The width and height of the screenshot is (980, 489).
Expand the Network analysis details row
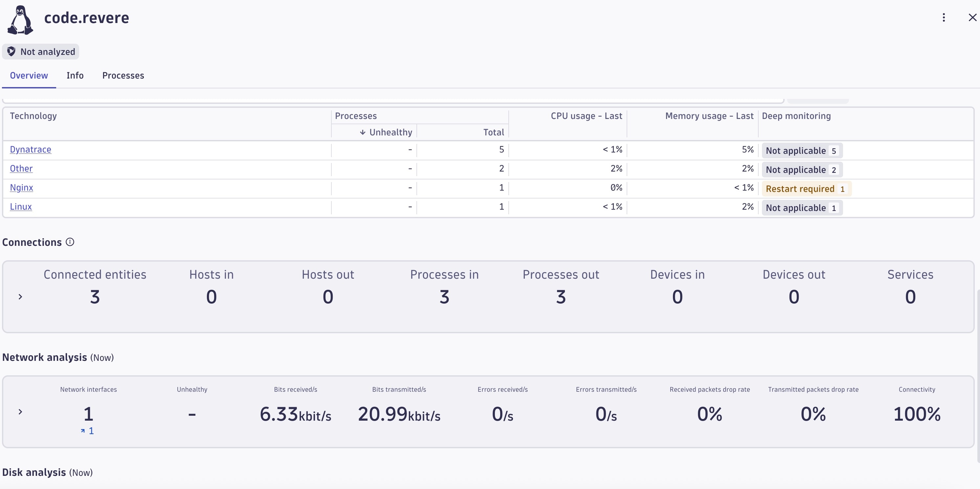(x=21, y=412)
